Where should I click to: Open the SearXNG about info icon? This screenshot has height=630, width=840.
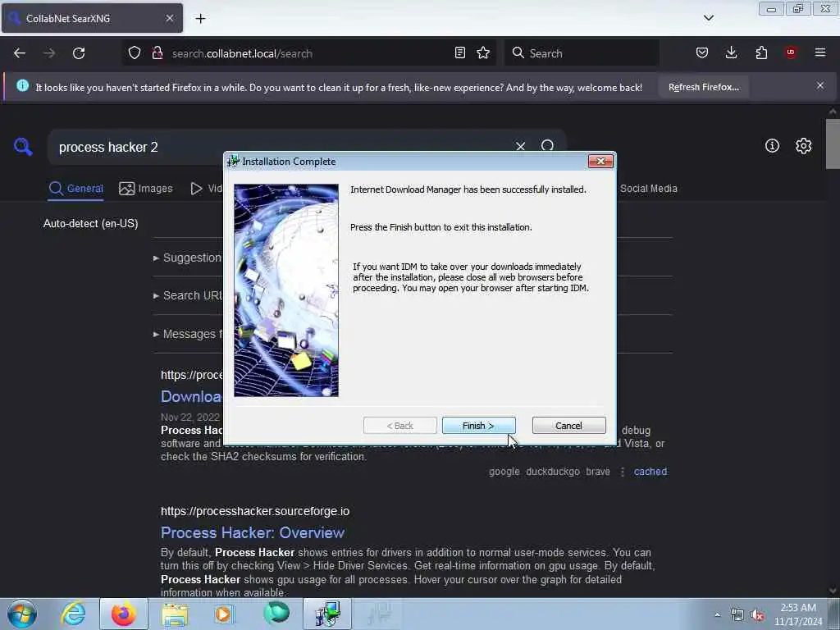point(772,146)
